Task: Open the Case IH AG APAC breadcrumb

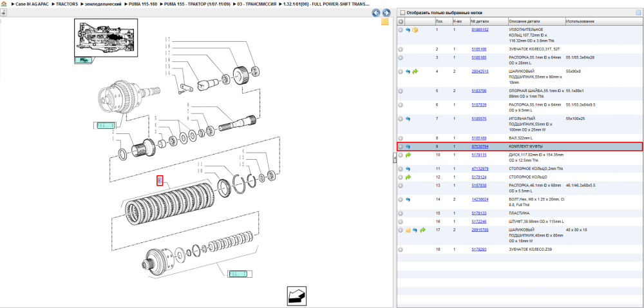Action: pyautogui.click(x=32, y=4)
